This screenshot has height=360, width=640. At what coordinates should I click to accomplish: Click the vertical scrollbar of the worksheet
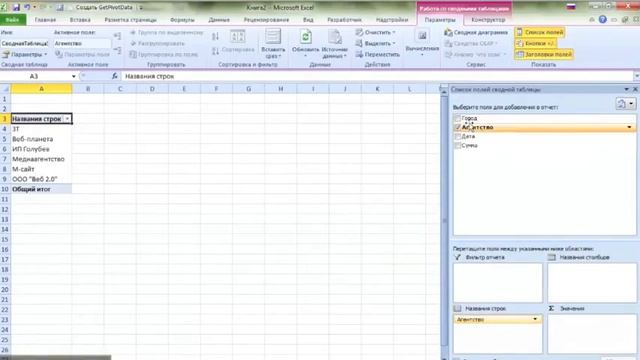pyautogui.click(x=444, y=220)
